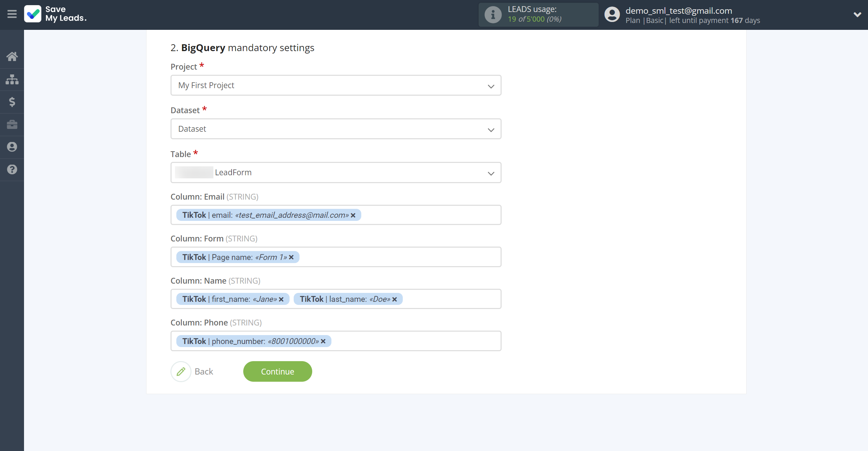Click the billing/dollar sign icon in sidebar
Viewport: 868px width, 451px height.
[x=12, y=102]
